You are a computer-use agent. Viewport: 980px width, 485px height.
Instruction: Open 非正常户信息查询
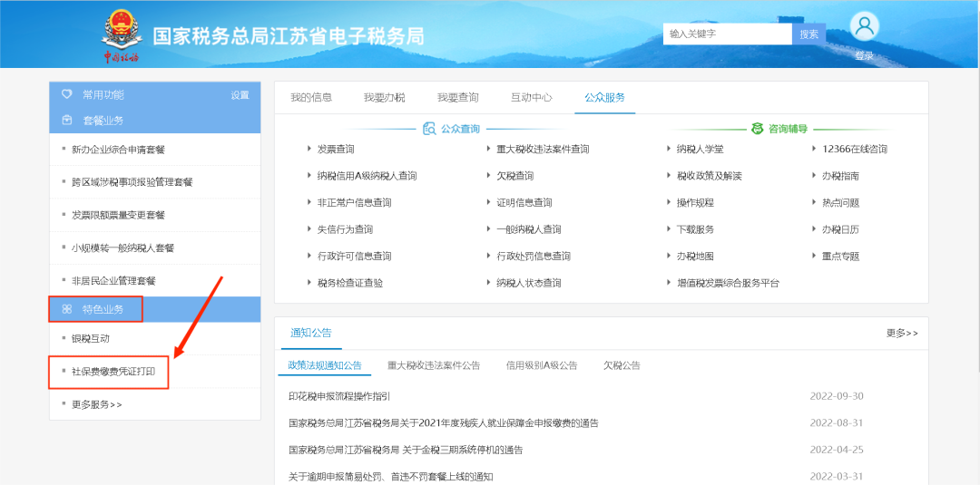click(355, 203)
